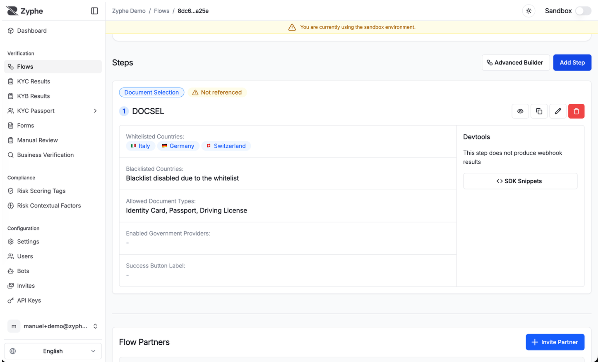Click the Dashboard cube icon
600x364 pixels.
click(11, 31)
